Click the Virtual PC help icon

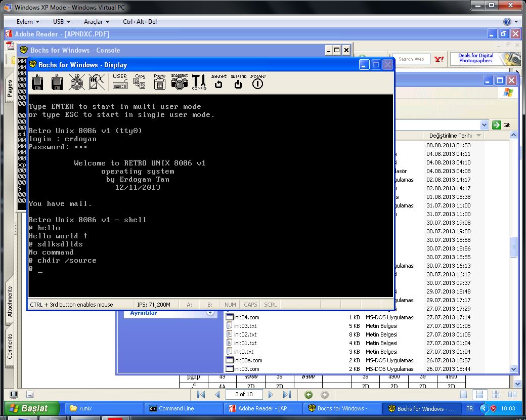pos(507,22)
